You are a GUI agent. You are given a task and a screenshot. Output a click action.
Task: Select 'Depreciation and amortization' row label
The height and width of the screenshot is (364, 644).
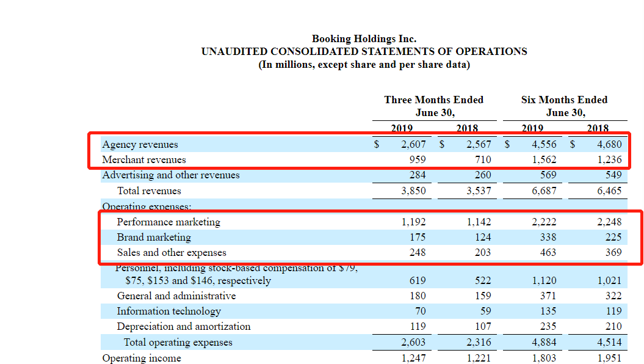pos(184,327)
